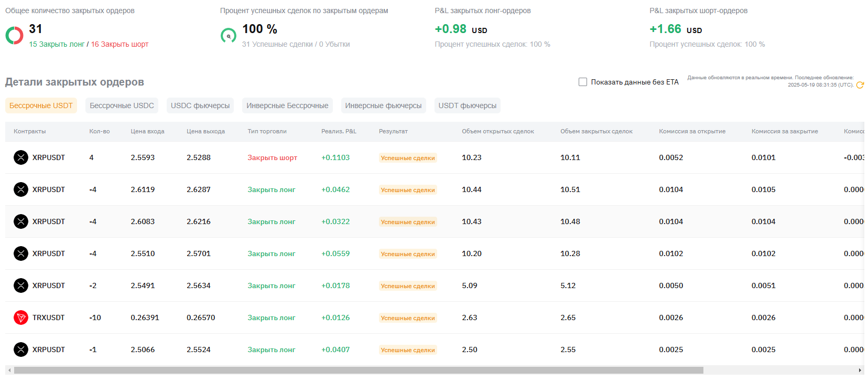868x381 pixels.
Task: Click the 'Реализ. P&L' column header
Action: click(339, 131)
